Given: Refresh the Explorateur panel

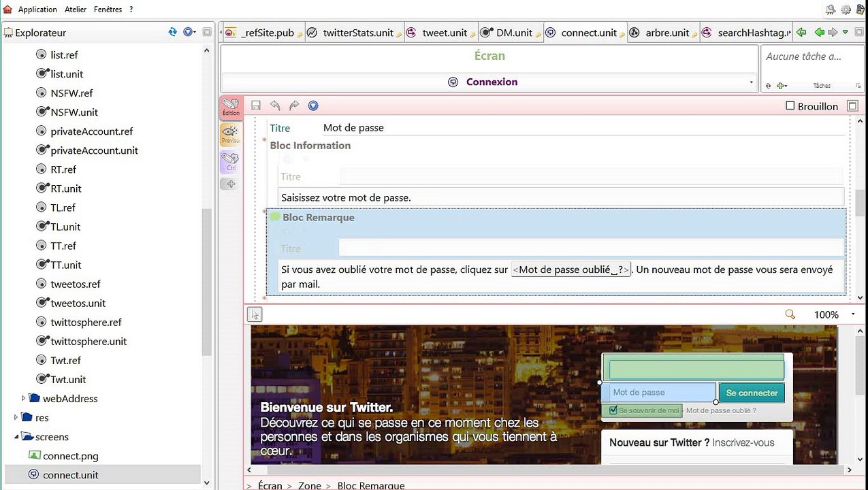Looking at the screenshot, I should click(x=173, y=31).
